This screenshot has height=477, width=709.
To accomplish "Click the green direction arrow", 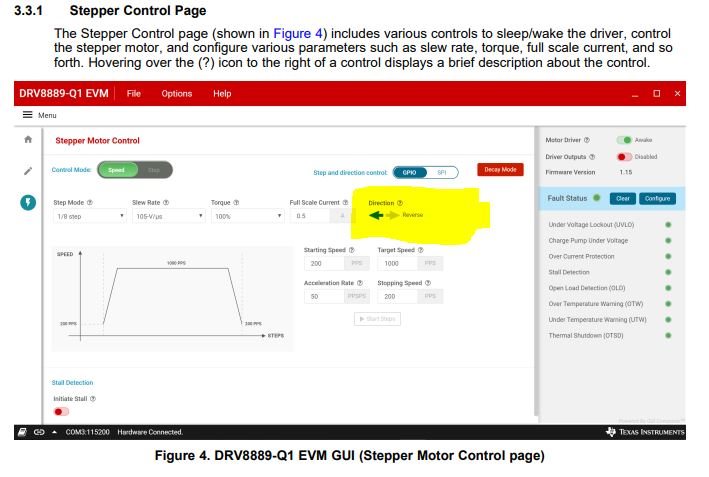I will (376, 215).
